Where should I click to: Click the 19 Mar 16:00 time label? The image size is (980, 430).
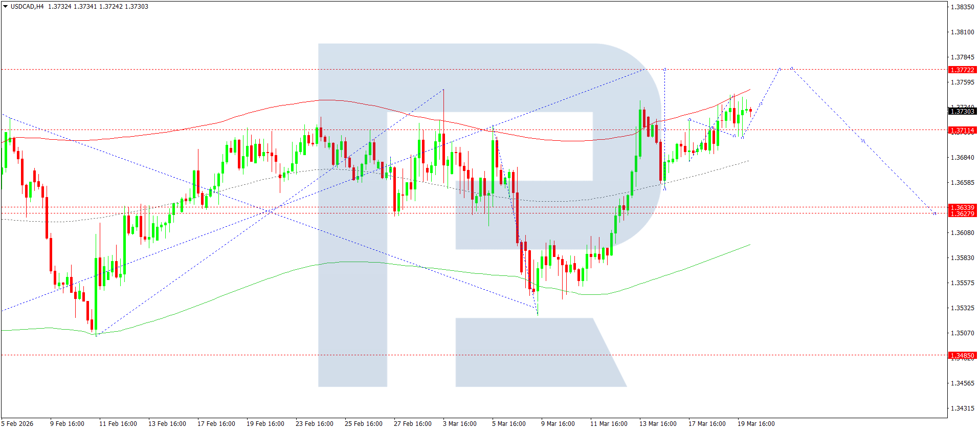click(755, 423)
